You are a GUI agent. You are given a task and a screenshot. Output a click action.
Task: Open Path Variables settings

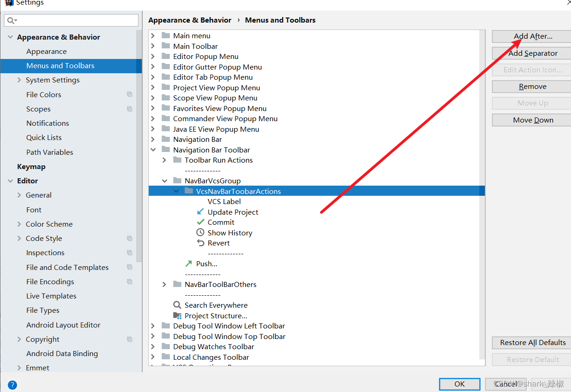click(x=50, y=152)
